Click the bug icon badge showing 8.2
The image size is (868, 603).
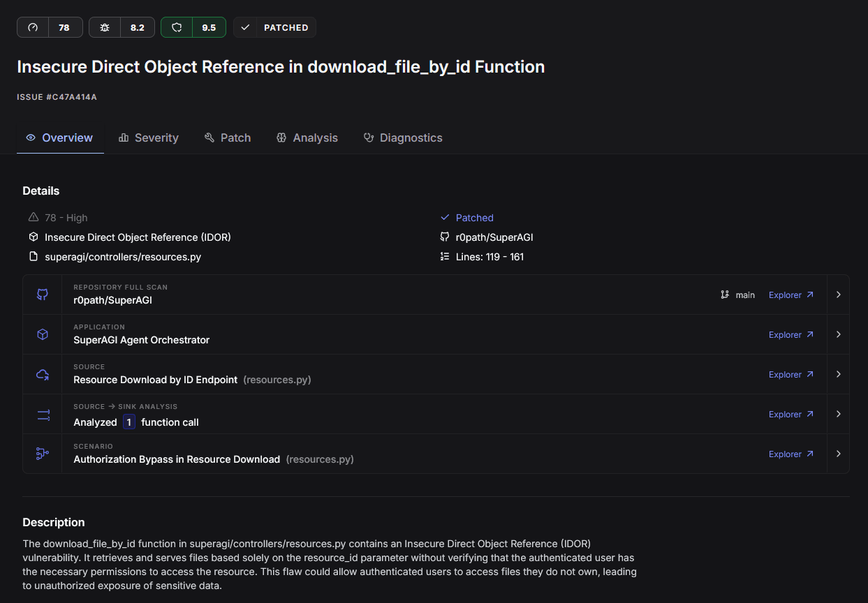click(105, 27)
